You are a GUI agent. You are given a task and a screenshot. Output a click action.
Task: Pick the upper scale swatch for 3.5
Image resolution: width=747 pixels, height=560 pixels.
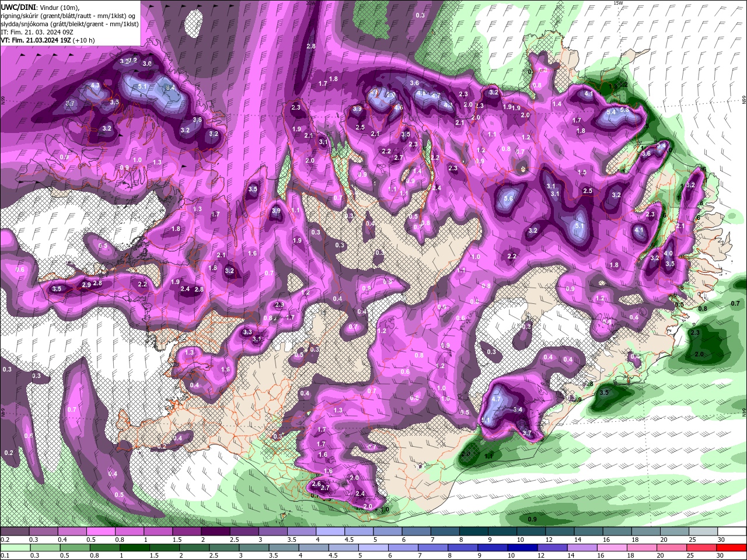pyautogui.click(x=301, y=531)
